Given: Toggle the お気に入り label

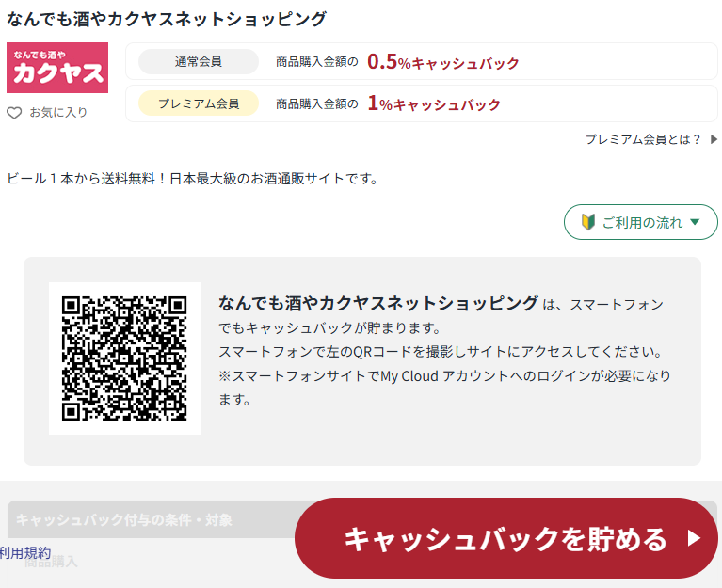Looking at the screenshot, I should pyautogui.click(x=58, y=113).
